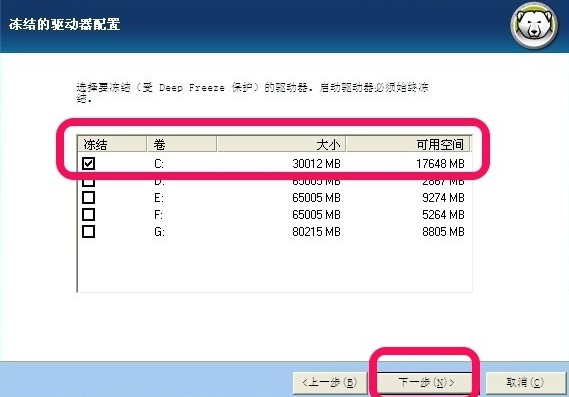The image size is (569, 397).
Task: Check the freeze checkbox for drive G:
Action: (x=89, y=232)
